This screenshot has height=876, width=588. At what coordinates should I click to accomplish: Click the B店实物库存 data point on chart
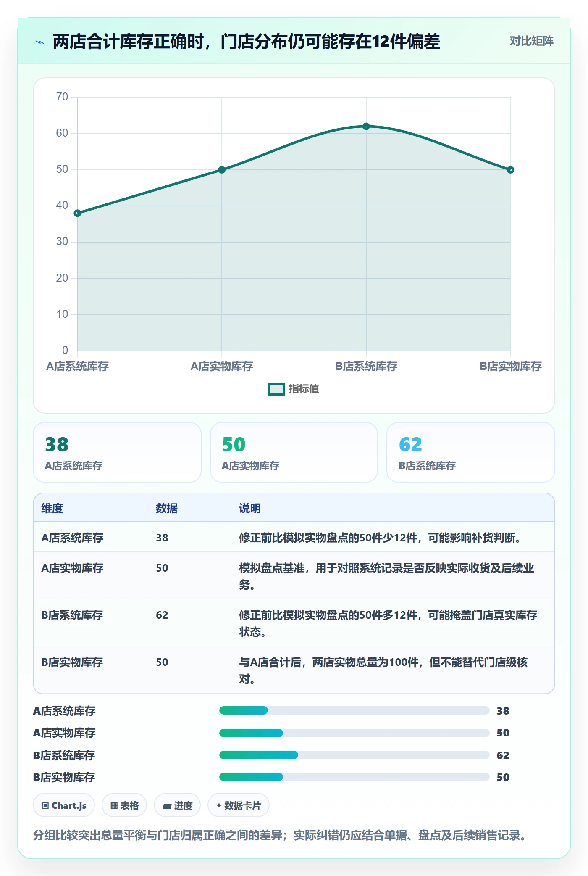tap(510, 170)
